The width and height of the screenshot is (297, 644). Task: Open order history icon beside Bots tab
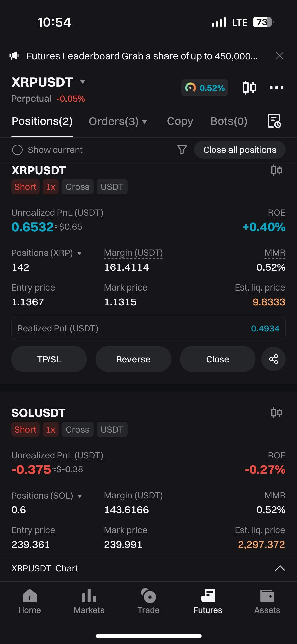(x=274, y=121)
